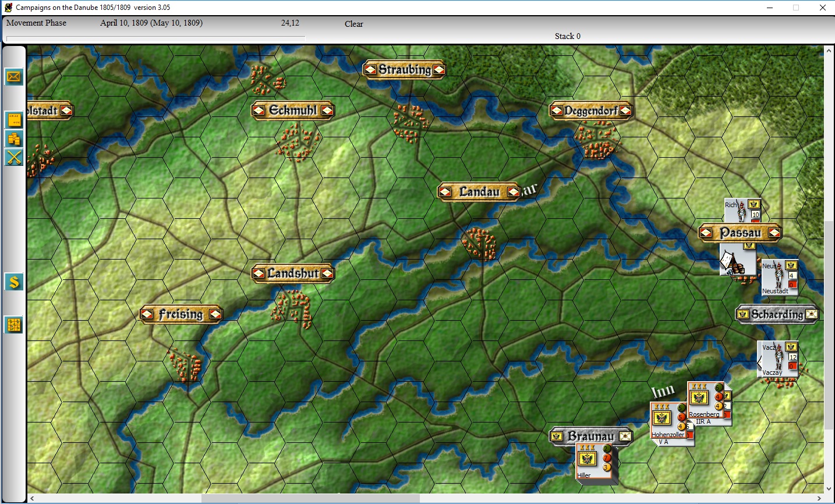
Task: Open the envelope messages icon
Action: point(14,76)
